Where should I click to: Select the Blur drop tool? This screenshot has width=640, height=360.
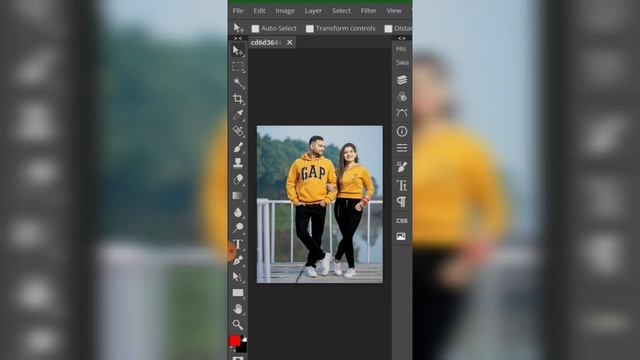pyautogui.click(x=238, y=212)
